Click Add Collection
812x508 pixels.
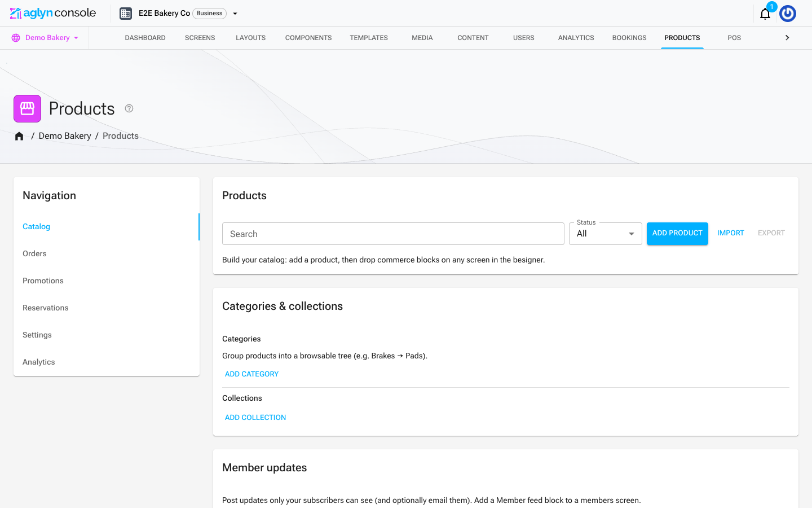coord(255,418)
